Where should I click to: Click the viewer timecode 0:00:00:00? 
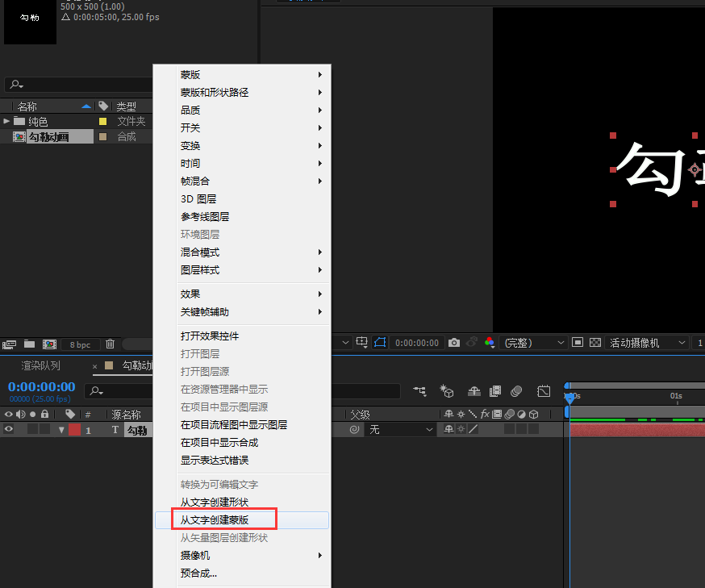tap(417, 343)
